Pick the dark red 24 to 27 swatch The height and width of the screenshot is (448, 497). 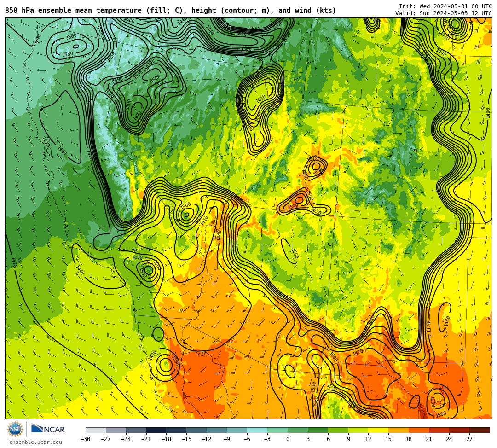(x=460, y=430)
